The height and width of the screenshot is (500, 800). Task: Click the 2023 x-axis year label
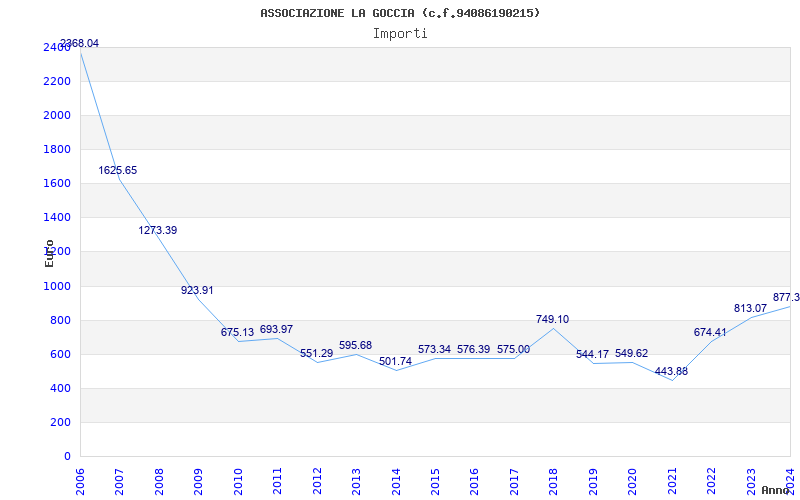tap(751, 480)
